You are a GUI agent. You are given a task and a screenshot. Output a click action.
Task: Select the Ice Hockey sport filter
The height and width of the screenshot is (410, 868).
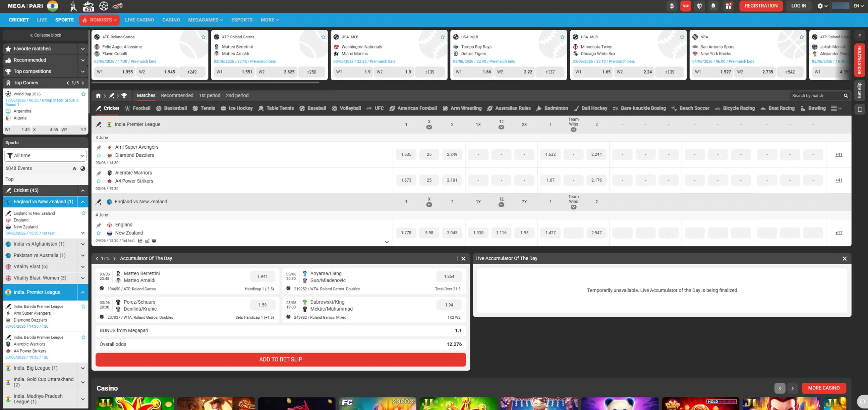click(x=236, y=108)
